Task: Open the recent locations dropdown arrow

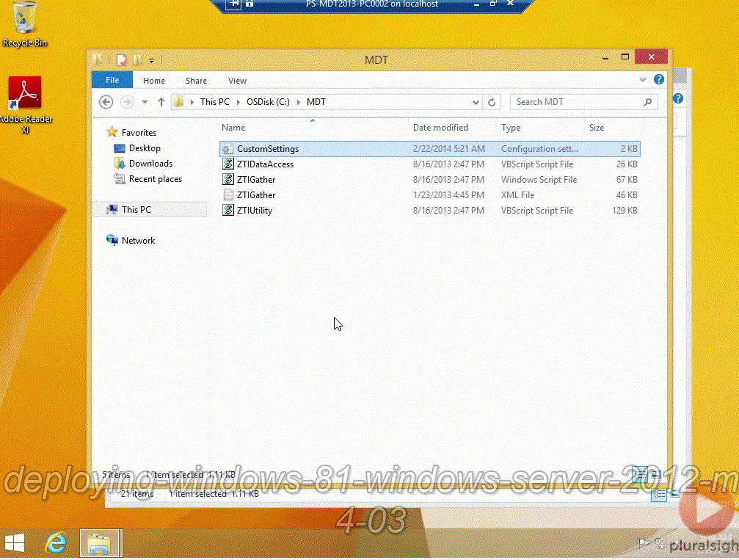Action: pyautogui.click(x=145, y=102)
